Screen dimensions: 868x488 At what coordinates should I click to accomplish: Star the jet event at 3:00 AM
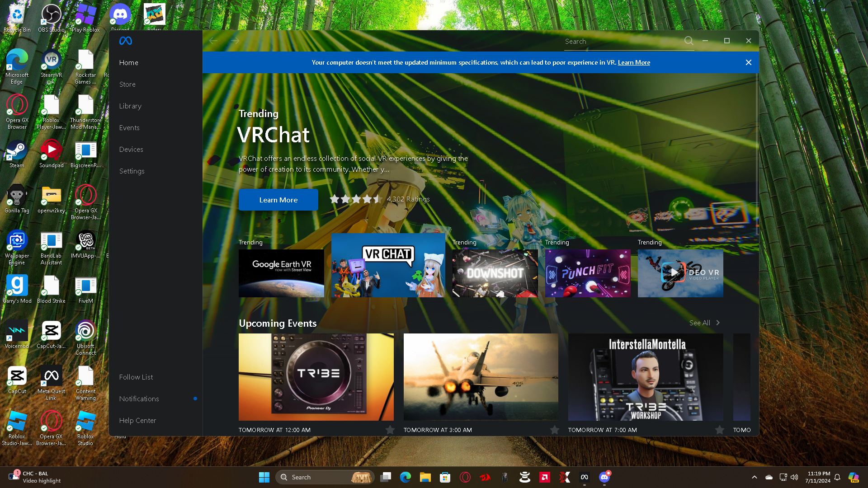(x=555, y=430)
